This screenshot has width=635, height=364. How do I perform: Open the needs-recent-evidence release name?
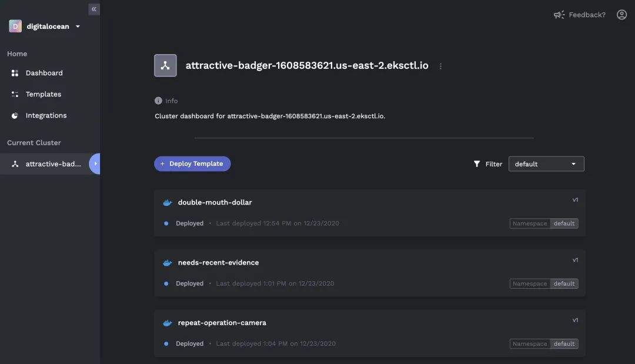[218, 263]
